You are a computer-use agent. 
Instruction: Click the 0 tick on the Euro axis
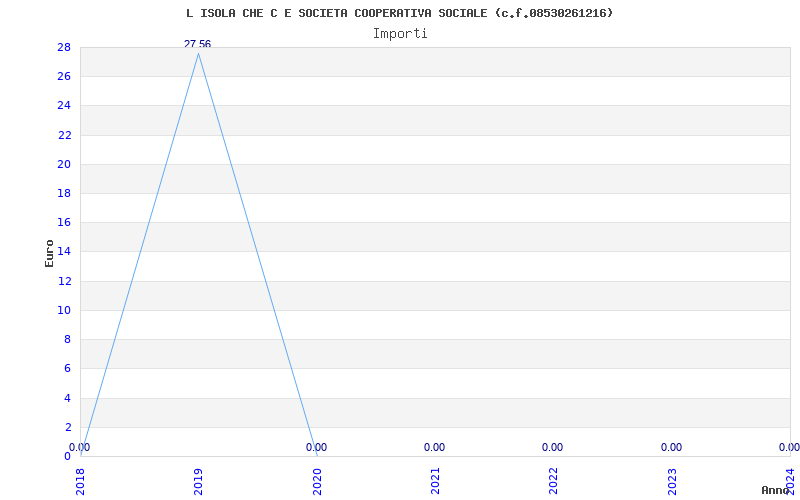pos(67,456)
